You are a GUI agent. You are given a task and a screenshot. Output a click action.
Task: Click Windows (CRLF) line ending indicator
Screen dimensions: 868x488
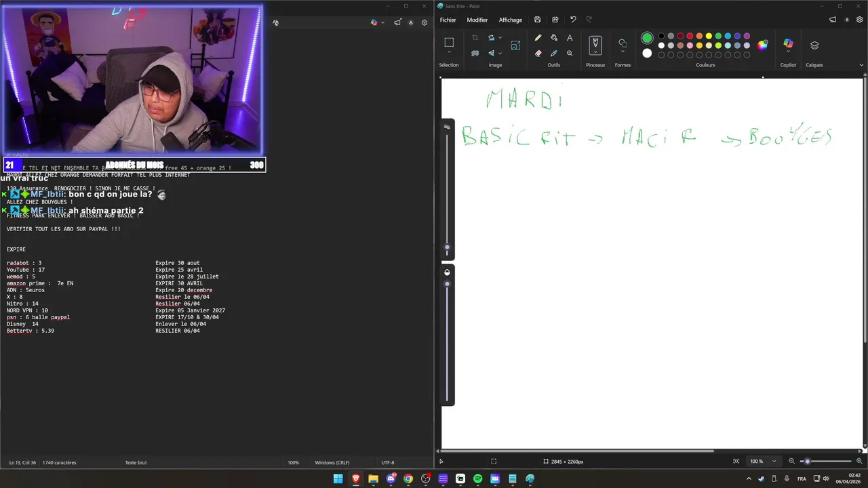332,462
